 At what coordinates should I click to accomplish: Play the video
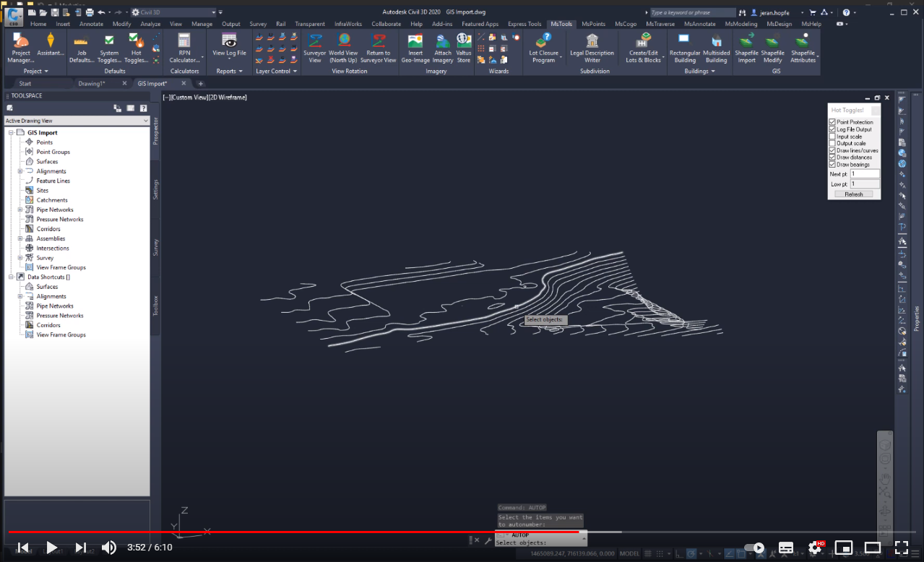(x=51, y=548)
